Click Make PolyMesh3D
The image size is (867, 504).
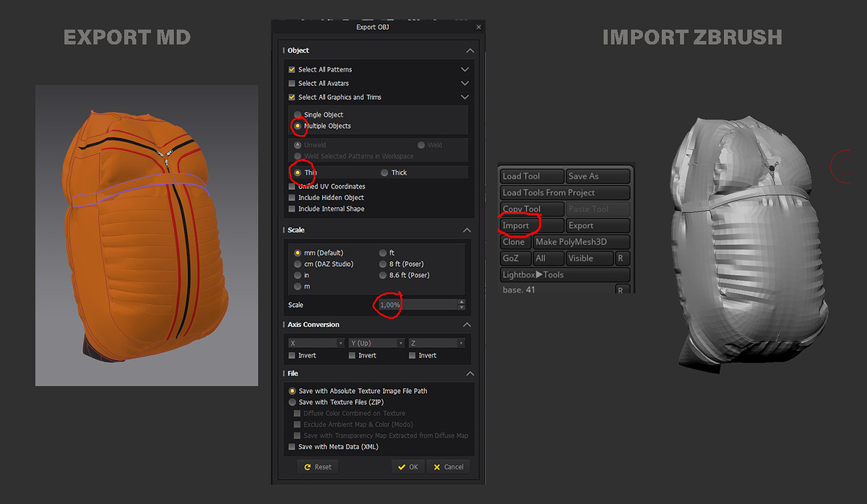click(582, 242)
